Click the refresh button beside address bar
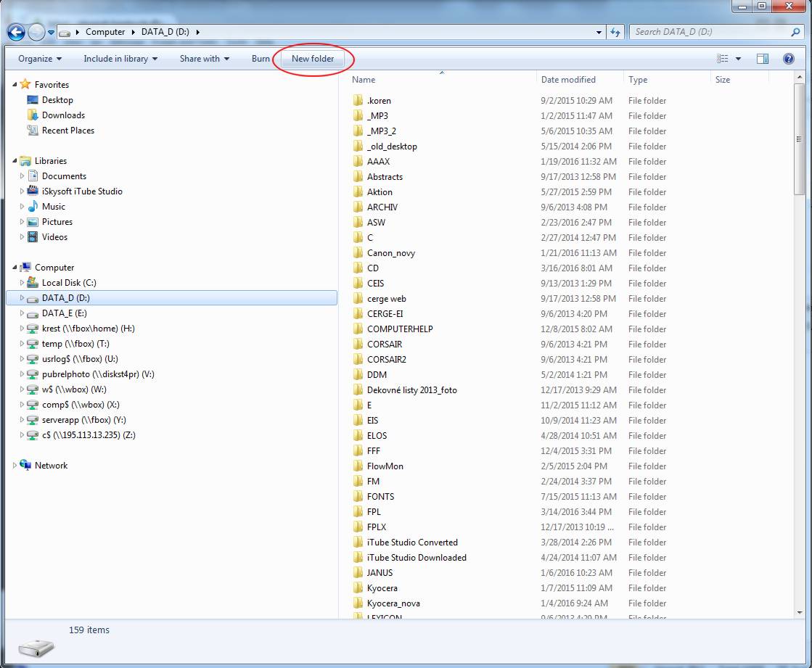Screen dimensions: 812x668 (615, 32)
